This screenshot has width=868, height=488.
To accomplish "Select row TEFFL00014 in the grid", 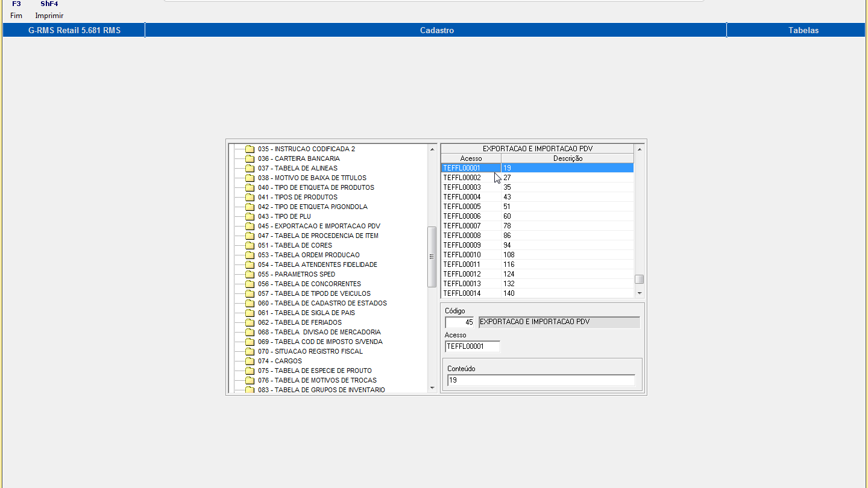I will 537,293.
